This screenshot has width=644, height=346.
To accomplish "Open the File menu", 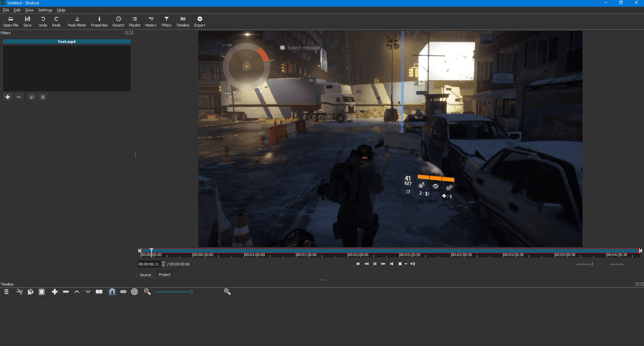I will coord(6,10).
